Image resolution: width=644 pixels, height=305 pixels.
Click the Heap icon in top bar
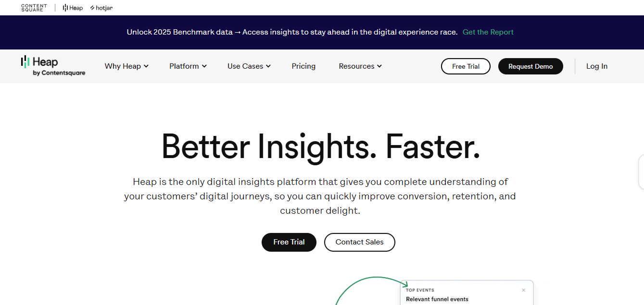[73, 8]
